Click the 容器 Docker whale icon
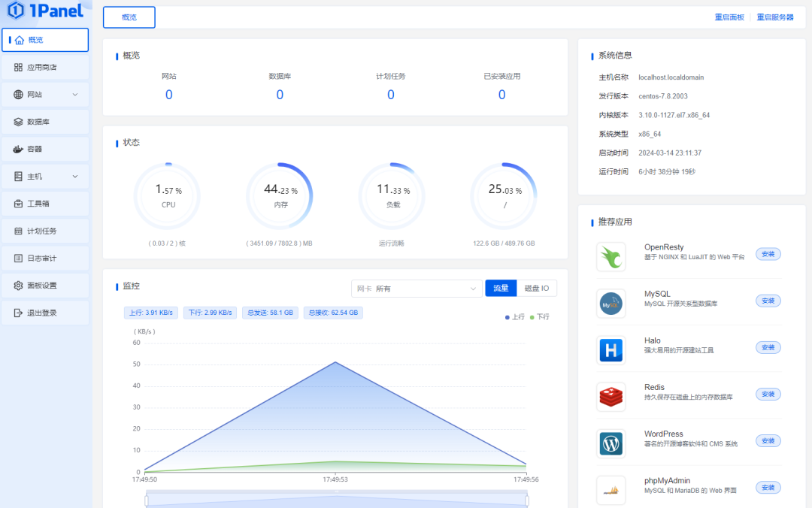This screenshot has width=812, height=508. click(19, 149)
